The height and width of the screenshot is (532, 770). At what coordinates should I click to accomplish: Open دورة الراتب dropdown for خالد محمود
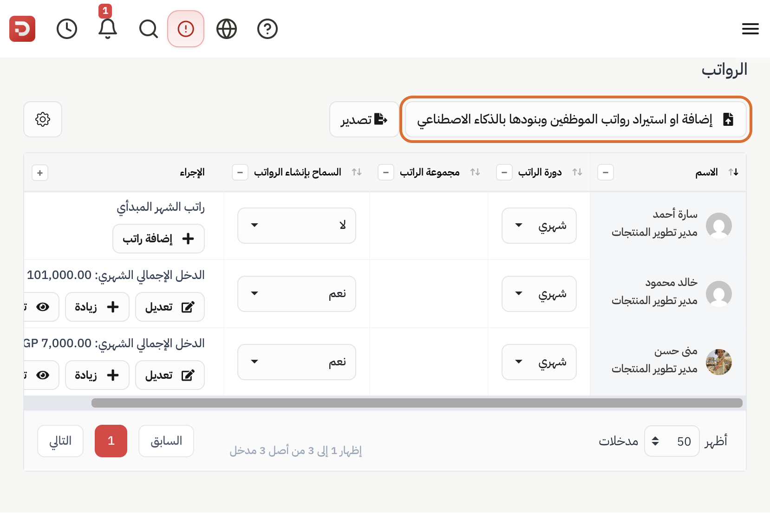pos(539,294)
